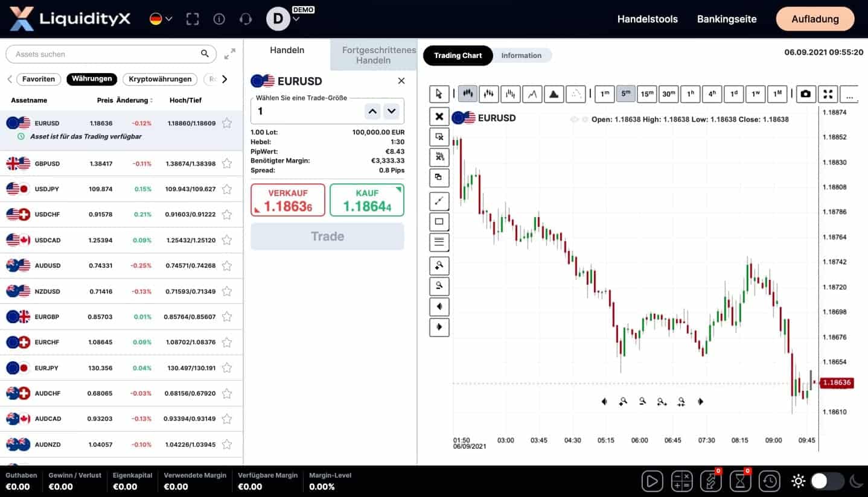The height and width of the screenshot is (497, 868).
Task: Click the play tutorial icon in bottom bar
Action: 652,481
